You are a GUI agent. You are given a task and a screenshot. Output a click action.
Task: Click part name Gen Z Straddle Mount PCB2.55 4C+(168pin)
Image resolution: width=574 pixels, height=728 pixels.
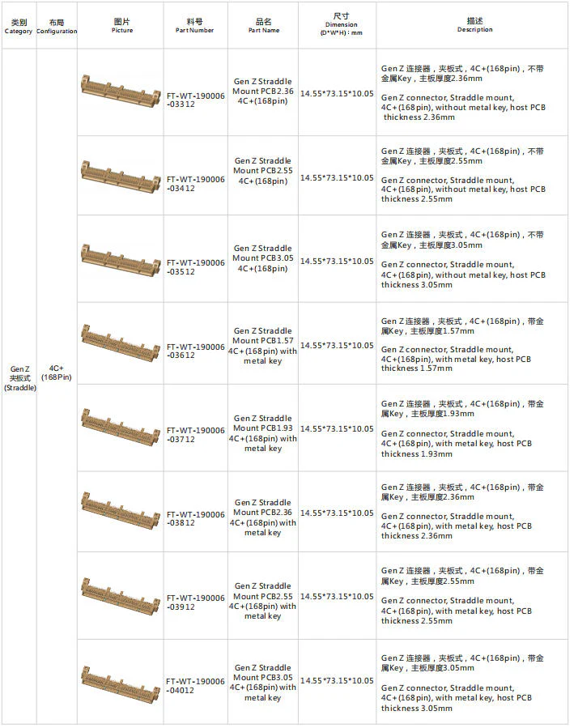(x=263, y=171)
